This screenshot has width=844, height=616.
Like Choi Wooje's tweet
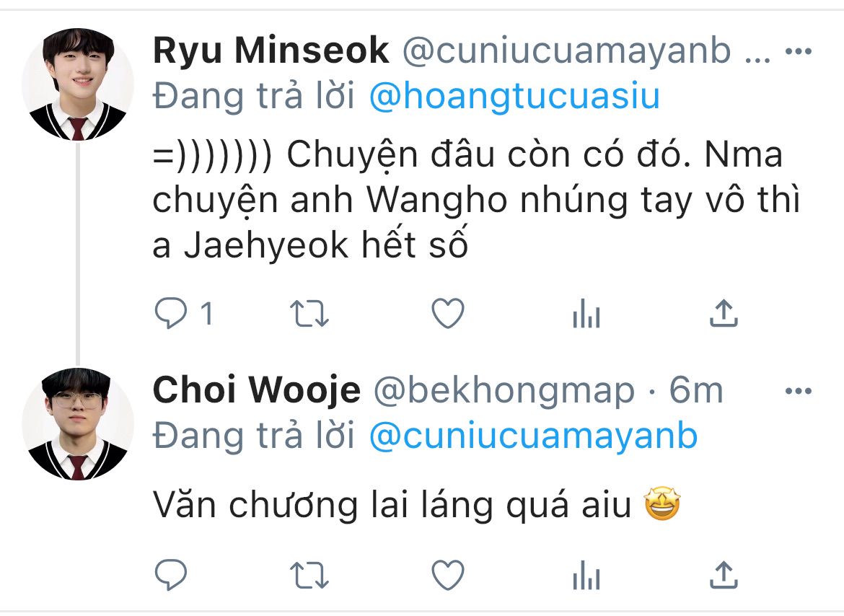[448, 575]
